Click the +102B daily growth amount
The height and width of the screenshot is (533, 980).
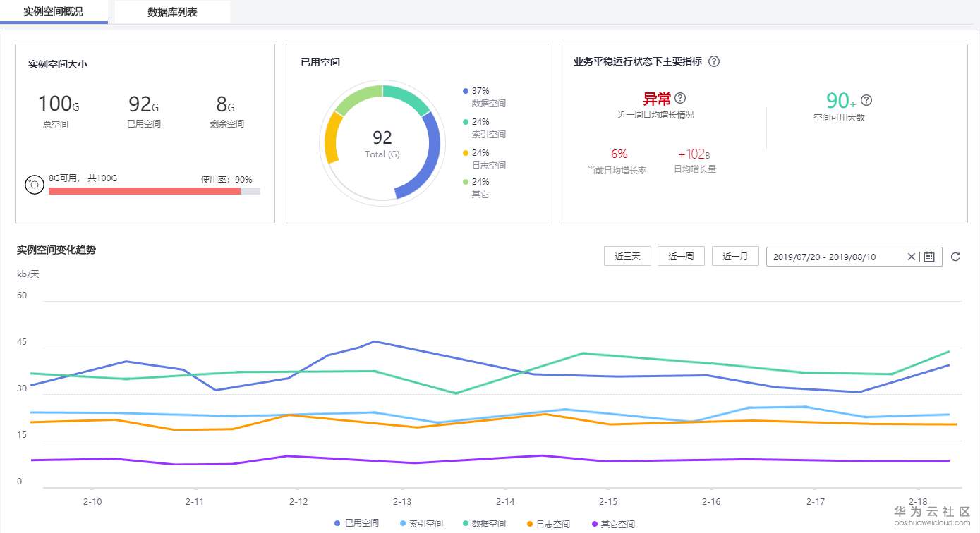695,154
